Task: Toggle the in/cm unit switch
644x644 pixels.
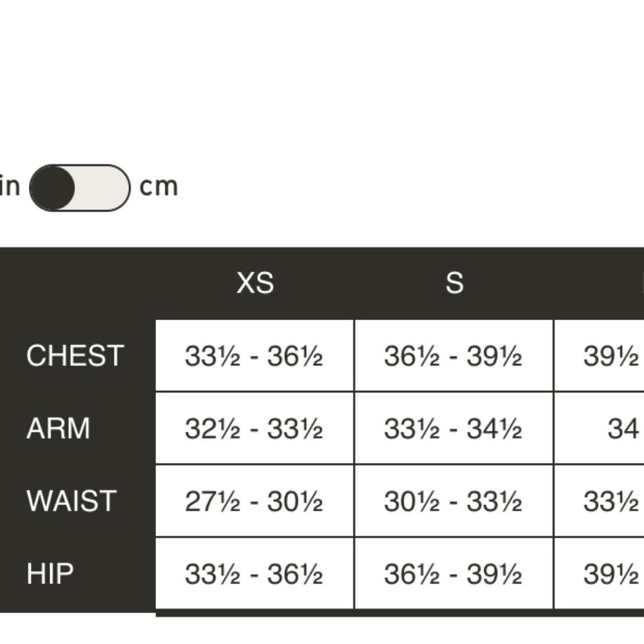Action: tap(80, 187)
